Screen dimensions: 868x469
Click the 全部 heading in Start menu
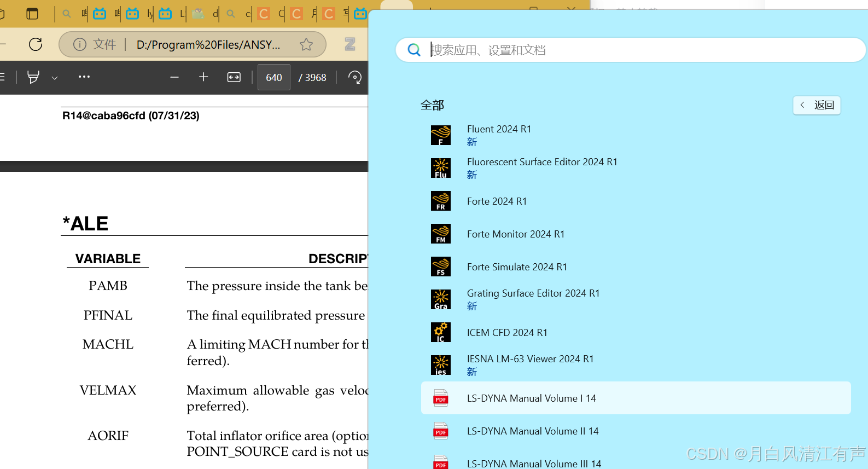pyautogui.click(x=432, y=105)
